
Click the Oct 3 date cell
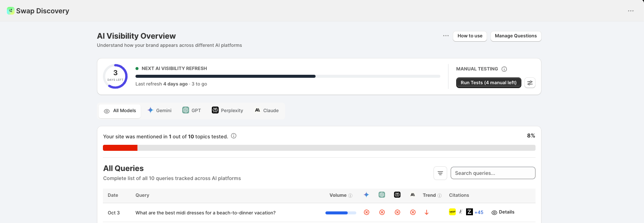(x=114, y=213)
